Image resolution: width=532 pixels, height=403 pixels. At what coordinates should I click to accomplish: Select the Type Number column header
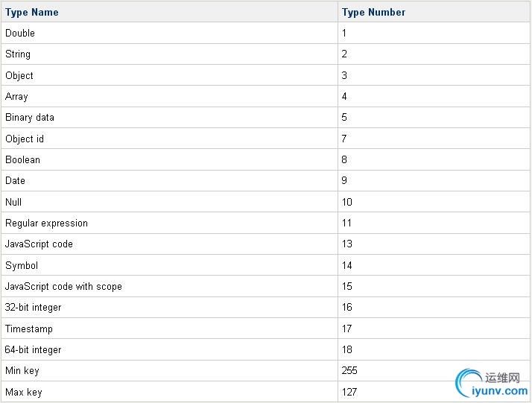tap(373, 12)
